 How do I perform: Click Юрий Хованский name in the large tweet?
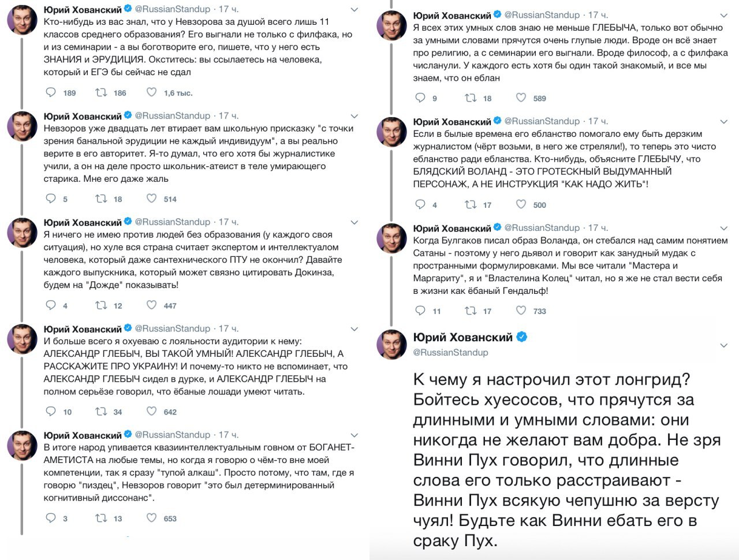(x=463, y=337)
